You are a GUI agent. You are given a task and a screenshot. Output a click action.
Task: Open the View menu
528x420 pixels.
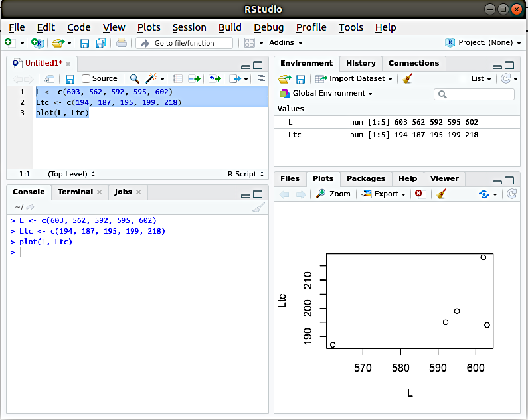[114, 27]
